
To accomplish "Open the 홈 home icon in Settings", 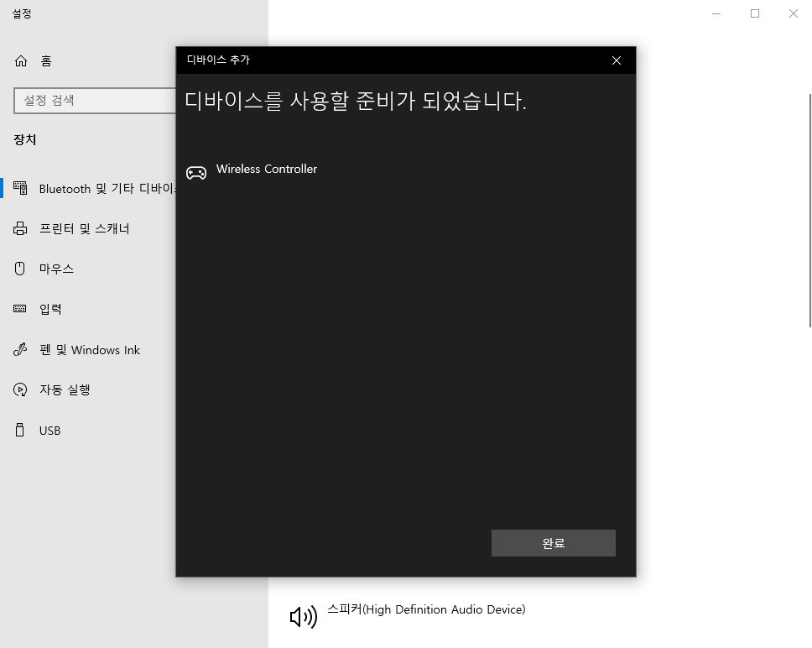I will point(21,61).
